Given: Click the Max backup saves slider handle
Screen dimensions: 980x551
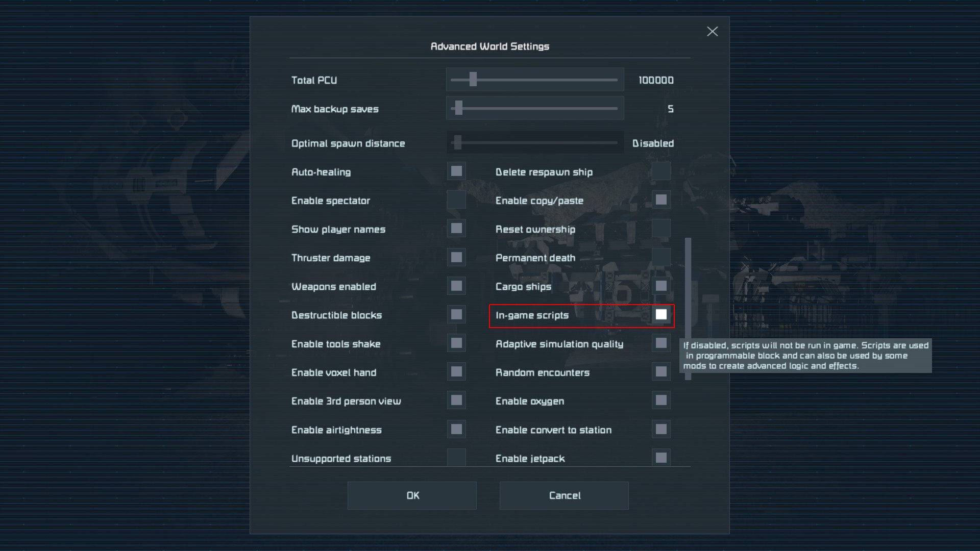Looking at the screenshot, I should pos(458,108).
